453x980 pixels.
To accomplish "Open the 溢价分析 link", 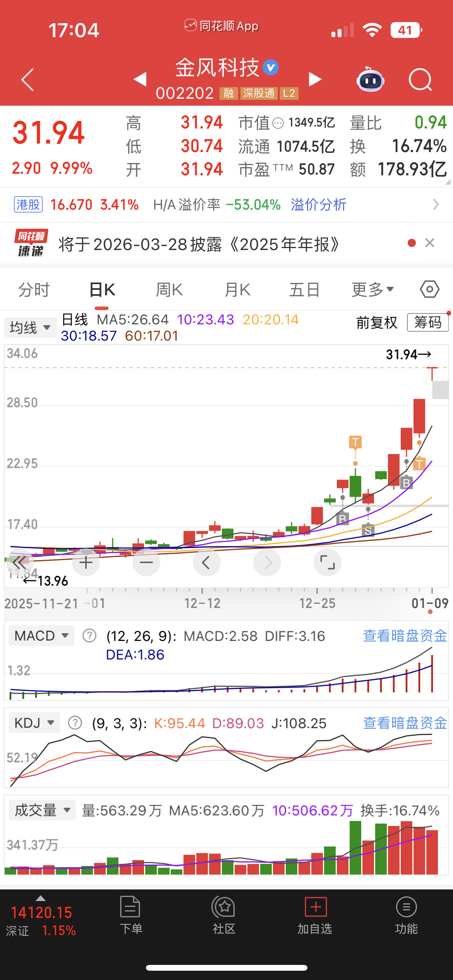I will coord(319,204).
